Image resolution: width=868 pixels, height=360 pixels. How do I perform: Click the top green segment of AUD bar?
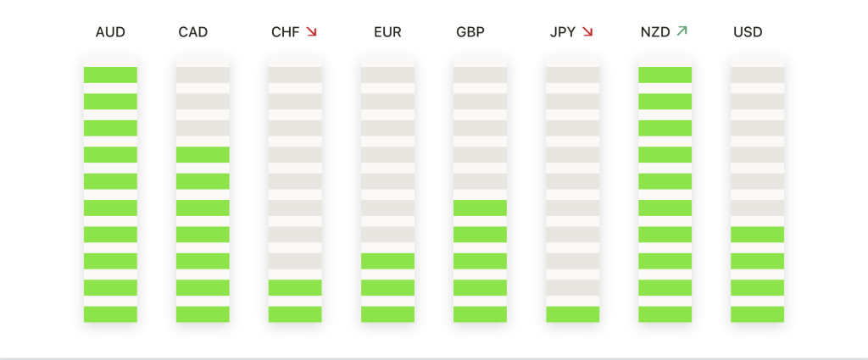(111, 75)
